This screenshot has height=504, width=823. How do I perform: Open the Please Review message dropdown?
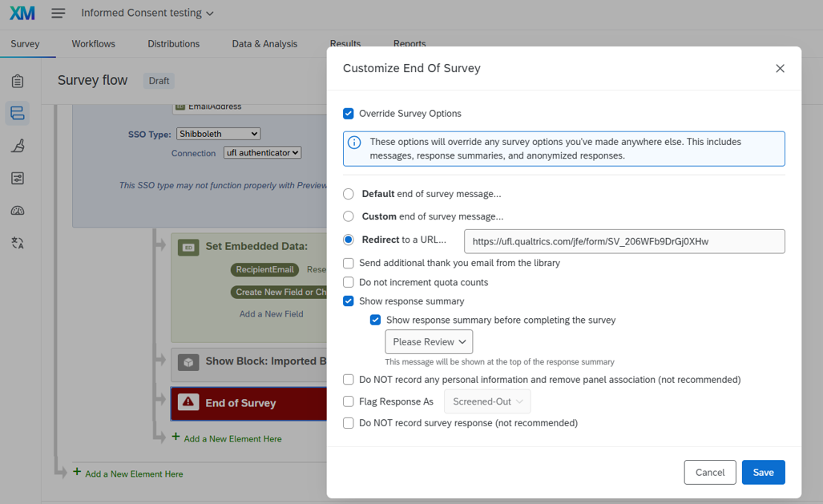(429, 342)
